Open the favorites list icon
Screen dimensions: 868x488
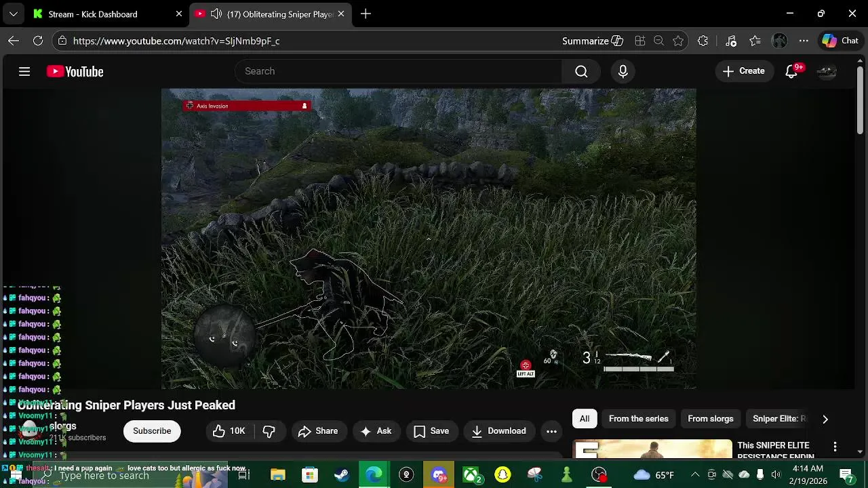(x=755, y=41)
